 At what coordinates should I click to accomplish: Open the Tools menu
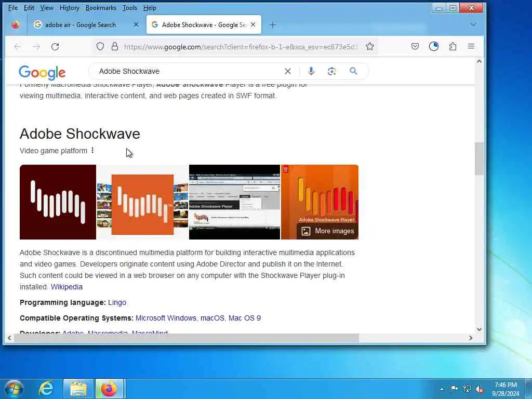130,7
